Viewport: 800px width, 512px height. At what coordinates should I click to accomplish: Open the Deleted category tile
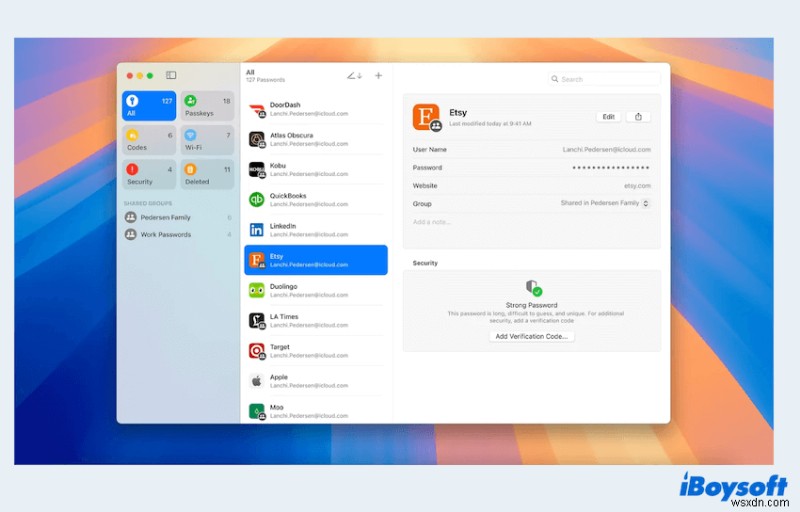(x=207, y=174)
